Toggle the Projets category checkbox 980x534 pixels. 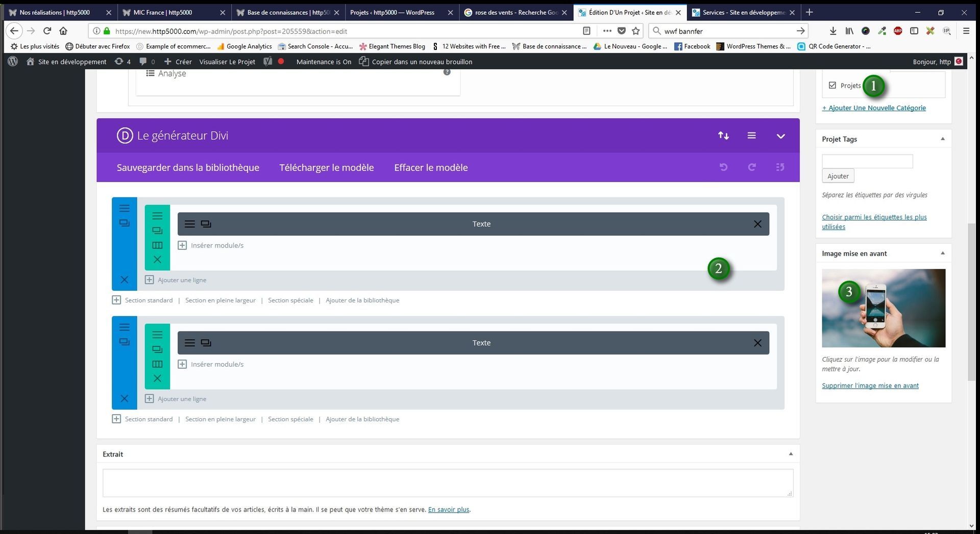[x=832, y=85]
